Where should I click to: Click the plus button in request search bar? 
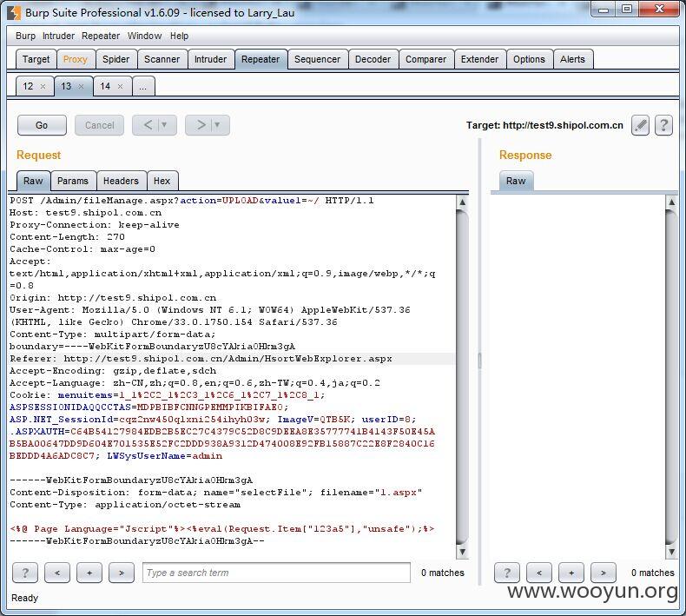89,573
